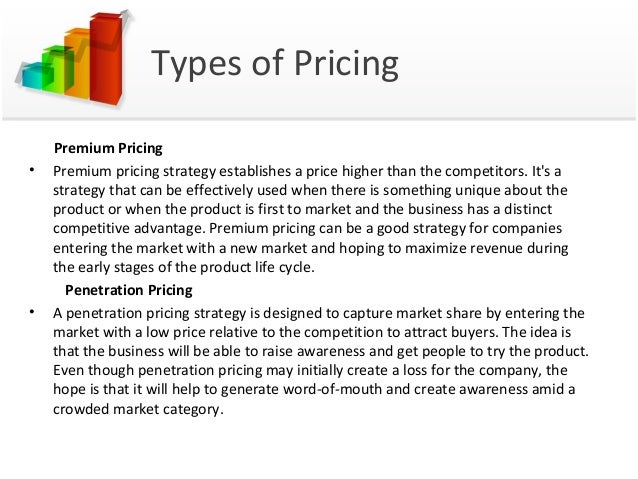Click the gray divider line under header
This screenshot has width=638, height=479.
pos(319,119)
